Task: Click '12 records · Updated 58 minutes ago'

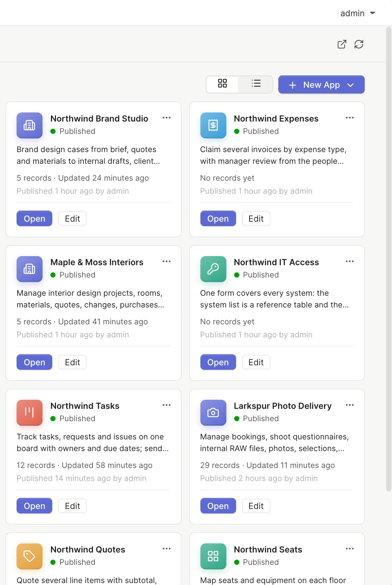Action: coord(84,465)
